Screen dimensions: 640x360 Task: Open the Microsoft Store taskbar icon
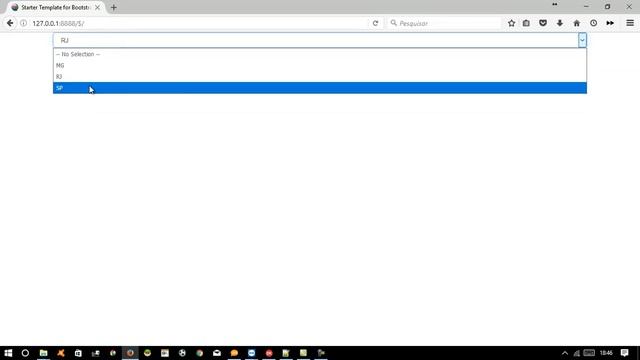[x=78, y=353]
